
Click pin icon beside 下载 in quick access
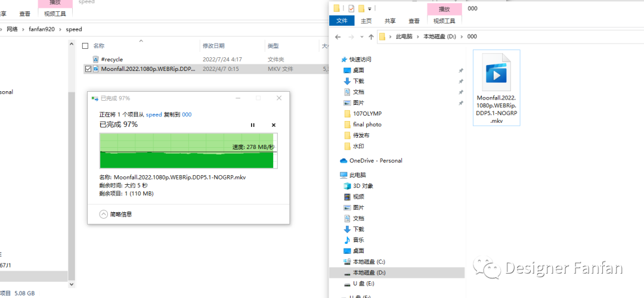pyautogui.click(x=460, y=81)
